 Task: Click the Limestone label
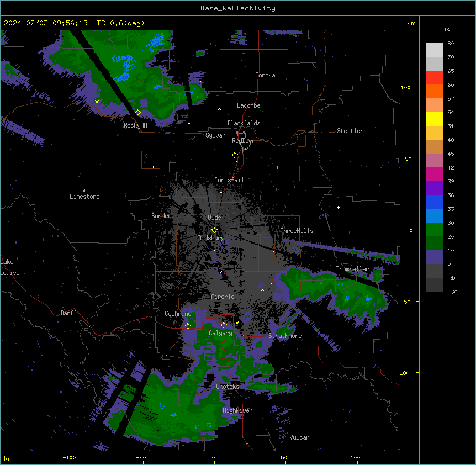84,197
